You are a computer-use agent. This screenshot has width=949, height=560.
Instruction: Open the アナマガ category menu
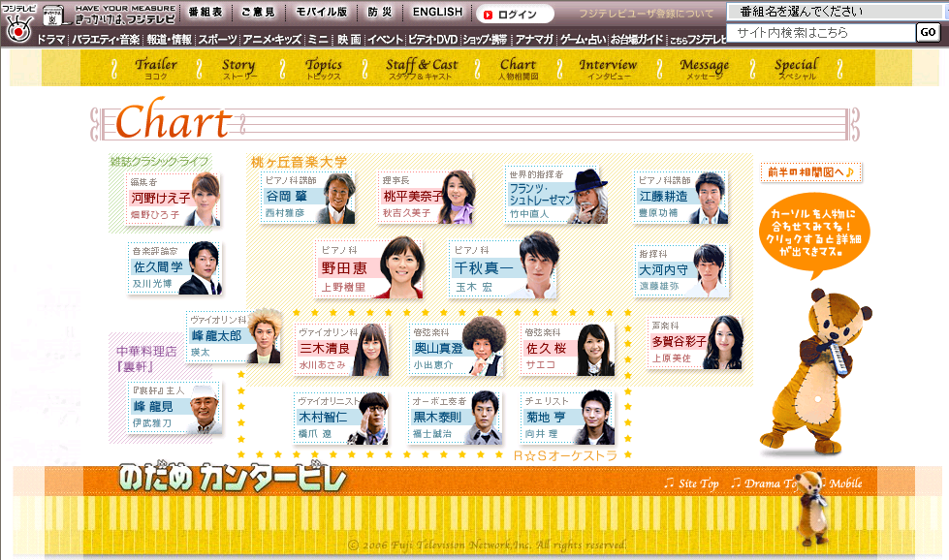[534, 40]
